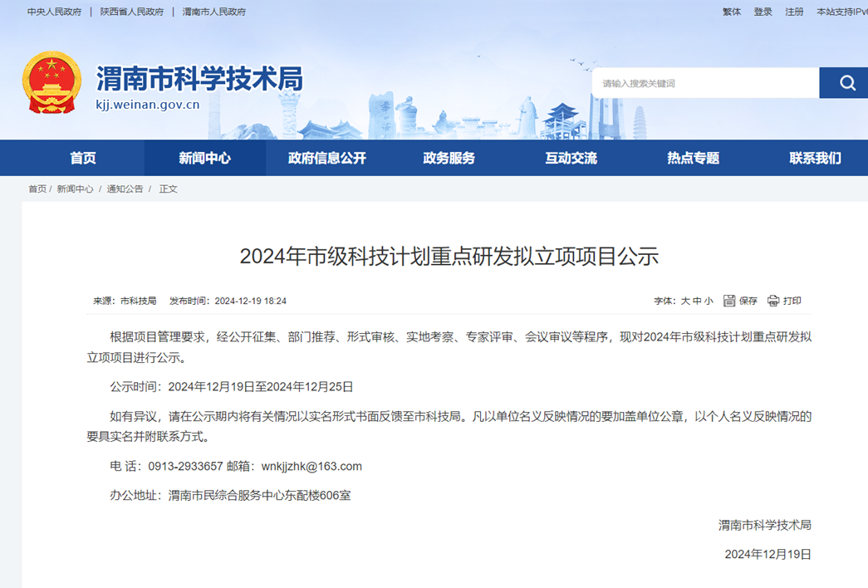This screenshot has height=588, width=868.
Task: Open 陕西省人民政府 top link
Action: point(132,12)
